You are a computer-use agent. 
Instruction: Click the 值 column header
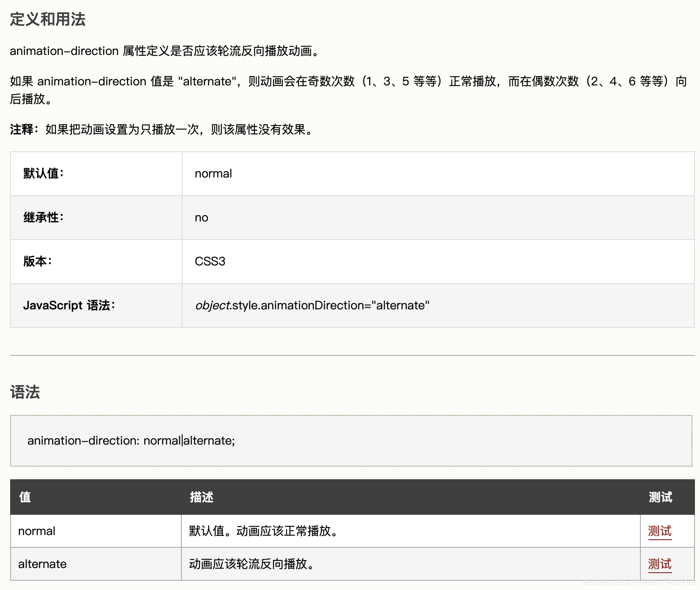(25, 497)
